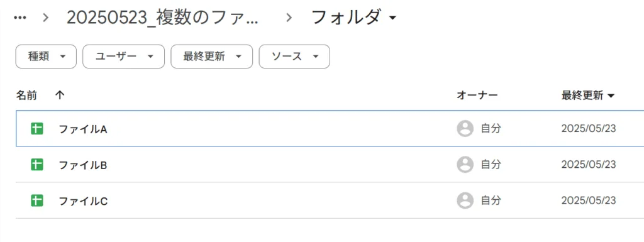The height and width of the screenshot is (242, 644).
Task: Expand the ユーザー filter dropdown
Action: coord(124,57)
